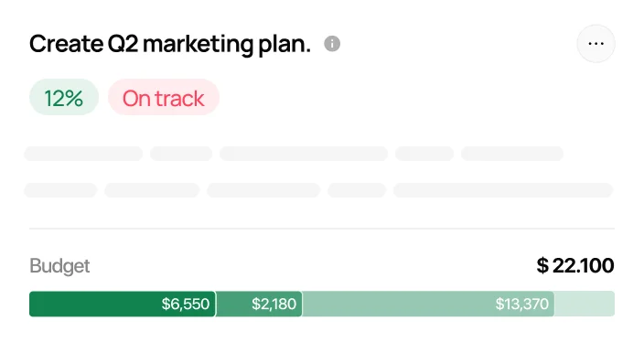Click the widest placeholder pill in top row
The height and width of the screenshot is (353, 644).
click(x=304, y=154)
